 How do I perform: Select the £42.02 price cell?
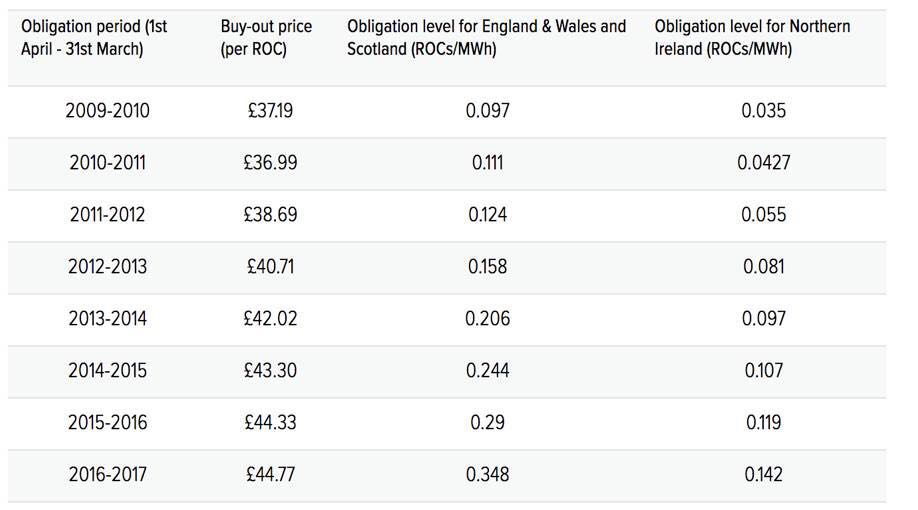(x=271, y=318)
